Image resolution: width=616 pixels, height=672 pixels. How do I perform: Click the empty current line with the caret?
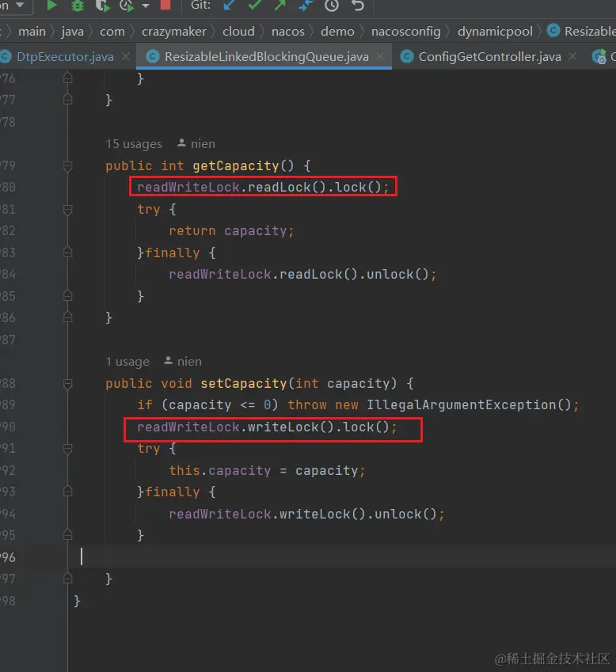(x=343, y=557)
